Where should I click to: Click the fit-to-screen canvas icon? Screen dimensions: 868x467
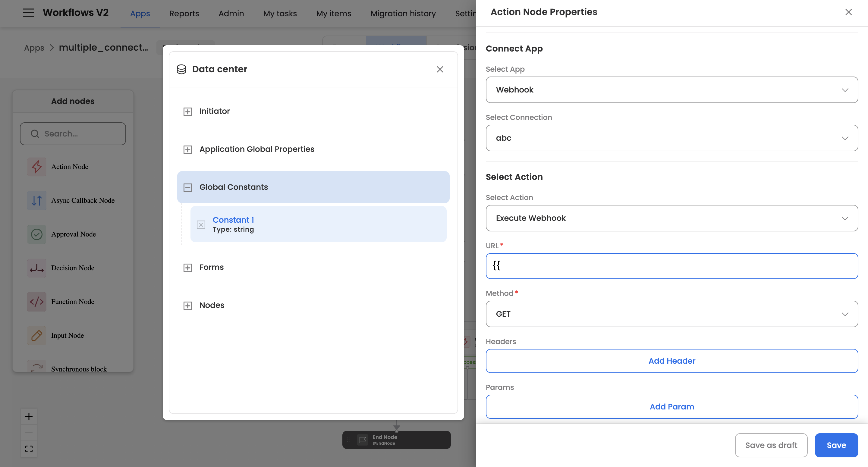[x=29, y=449]
